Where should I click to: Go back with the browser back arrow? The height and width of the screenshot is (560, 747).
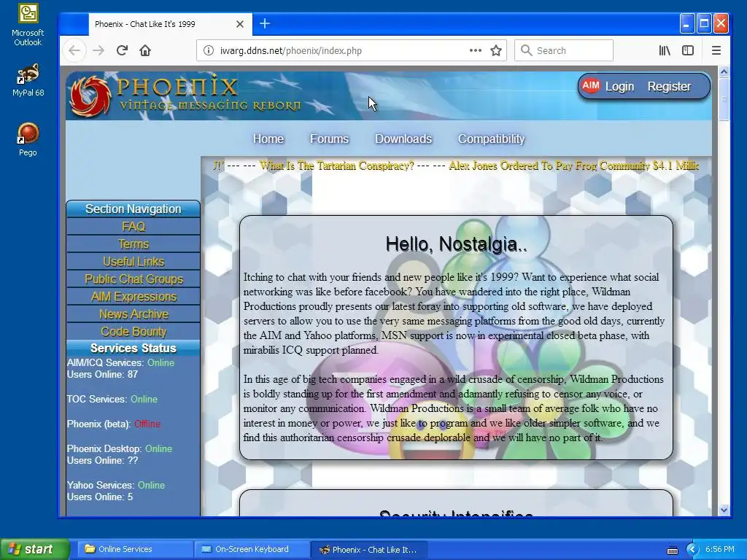pos(74,50)
